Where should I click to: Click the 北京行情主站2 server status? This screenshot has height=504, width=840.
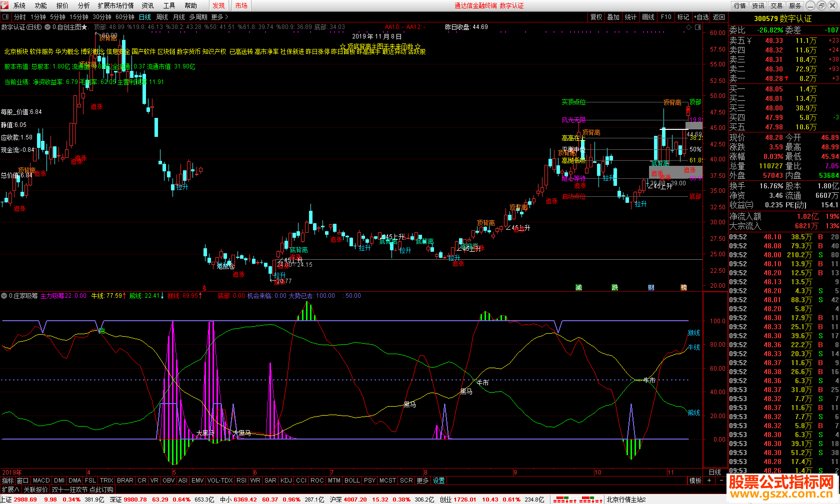point(626,500)
